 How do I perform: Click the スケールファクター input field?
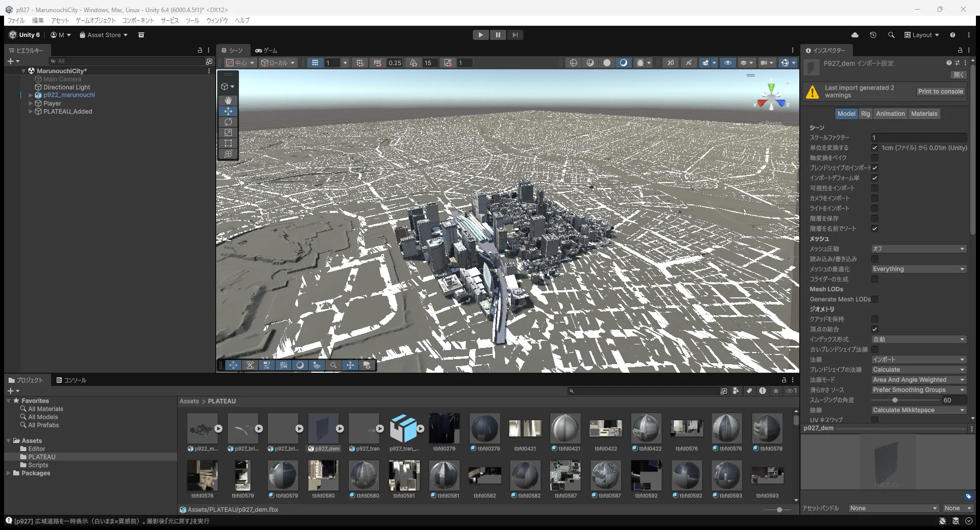pos(919,138)
